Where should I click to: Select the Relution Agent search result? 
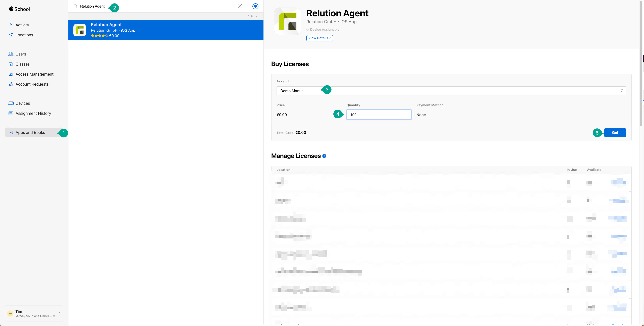(x=166, y=30)
